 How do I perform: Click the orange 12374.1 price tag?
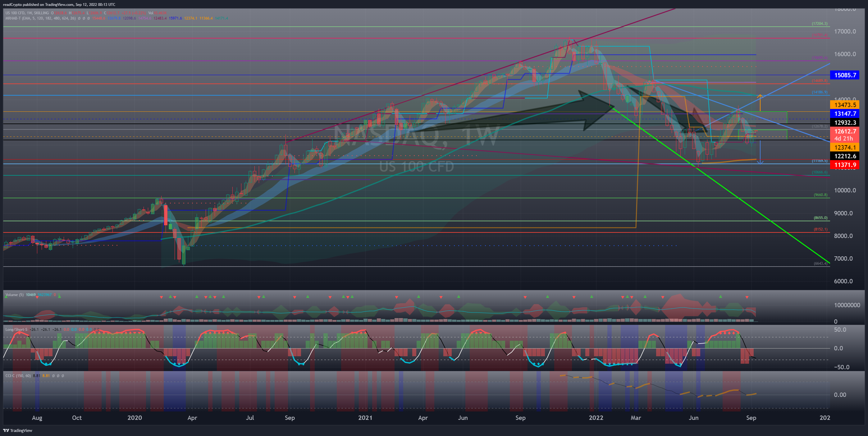pyautogui.click(x=845, y=147)
